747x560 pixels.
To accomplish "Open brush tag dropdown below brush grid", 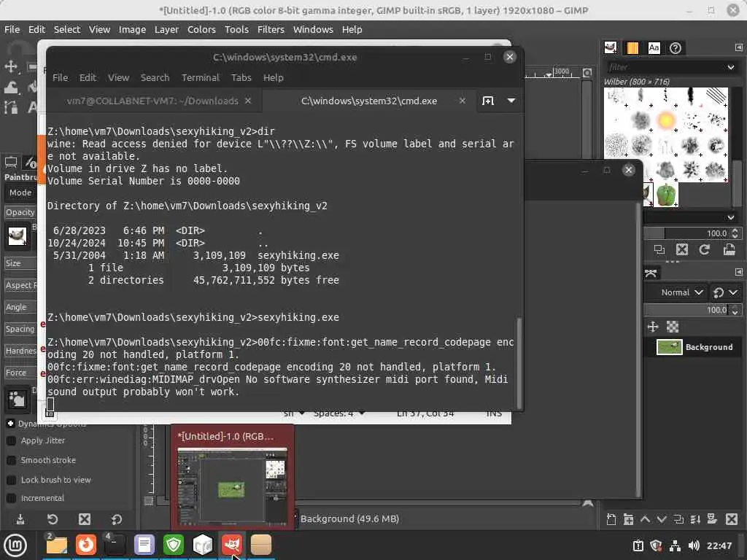I will (730, 217).
